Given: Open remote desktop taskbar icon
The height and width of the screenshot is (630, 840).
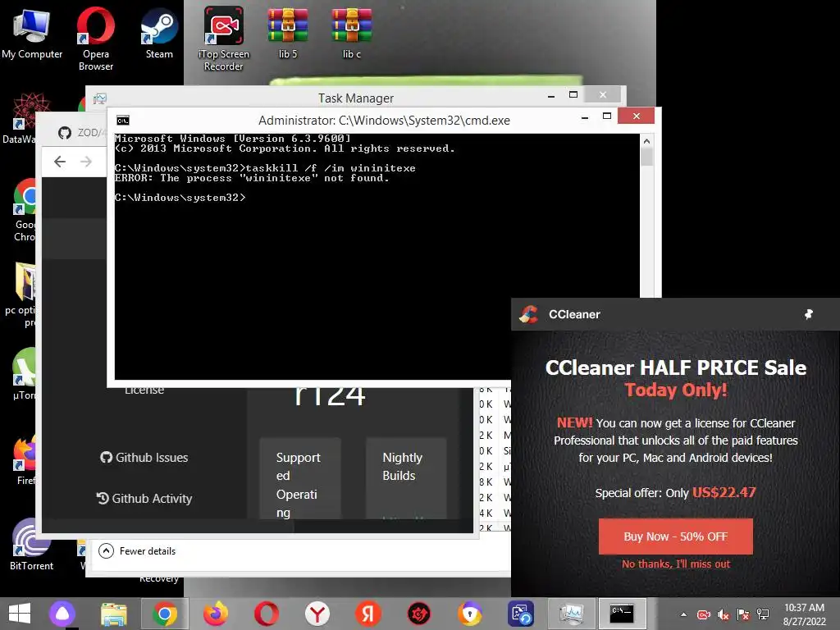Looking at the screenshot, I should [x=521, y=614].
